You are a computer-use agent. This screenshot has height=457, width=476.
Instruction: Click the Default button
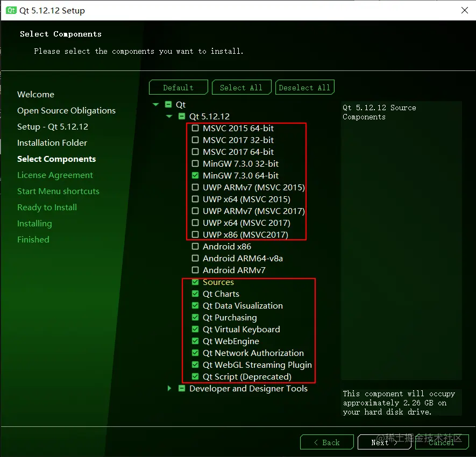178,88
